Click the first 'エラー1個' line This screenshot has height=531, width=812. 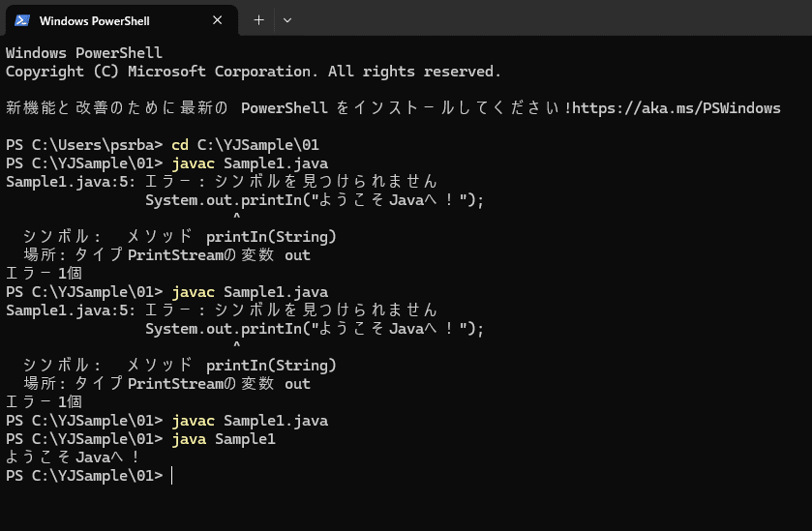coord(44,274)
